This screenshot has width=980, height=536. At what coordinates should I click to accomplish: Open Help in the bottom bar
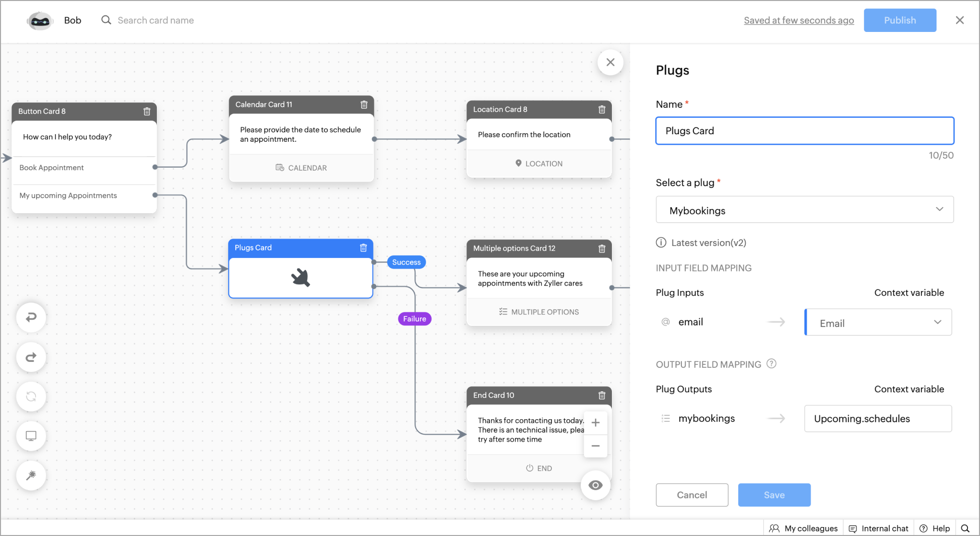(935, 529)
